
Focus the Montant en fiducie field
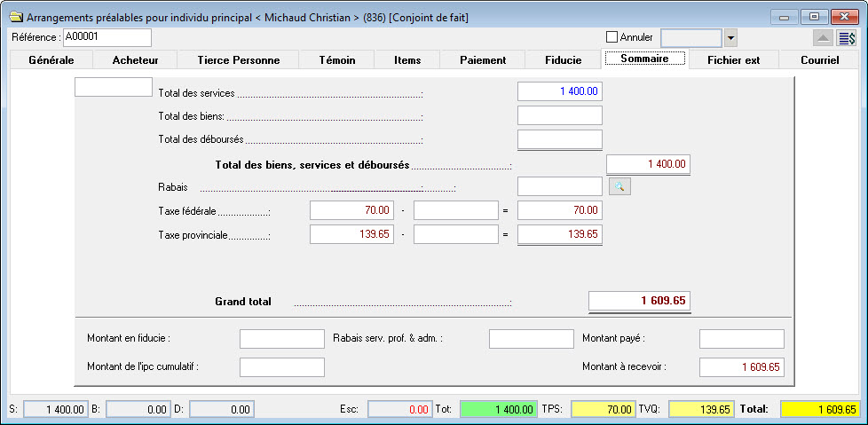(x=281, y=339)
